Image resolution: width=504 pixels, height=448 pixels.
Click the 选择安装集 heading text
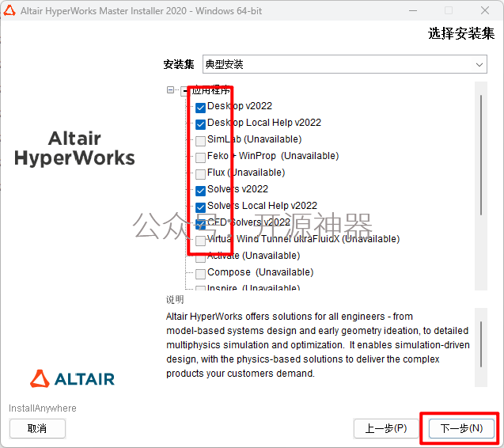point(461,33)
